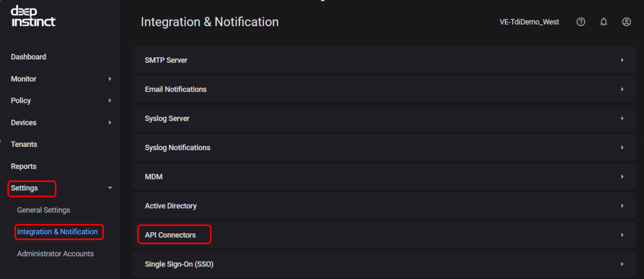The height and width of the screenshot is (279, 644).
Task: Click the notifications bell icon
Action: (604, 22)
